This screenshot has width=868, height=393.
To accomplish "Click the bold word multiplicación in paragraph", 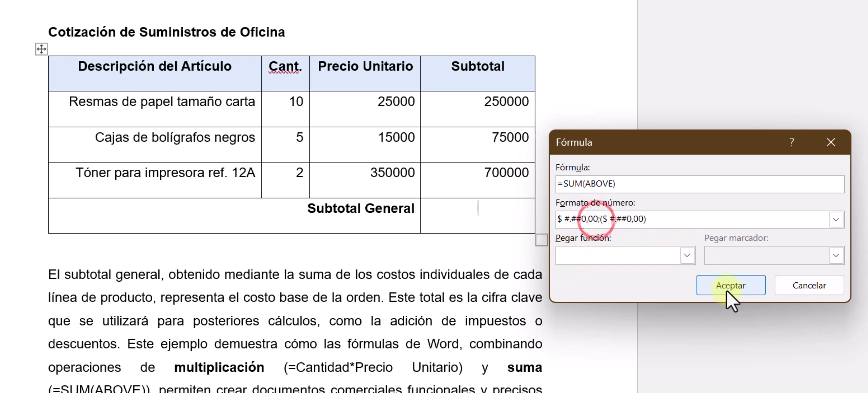I will tap(219, 367).
